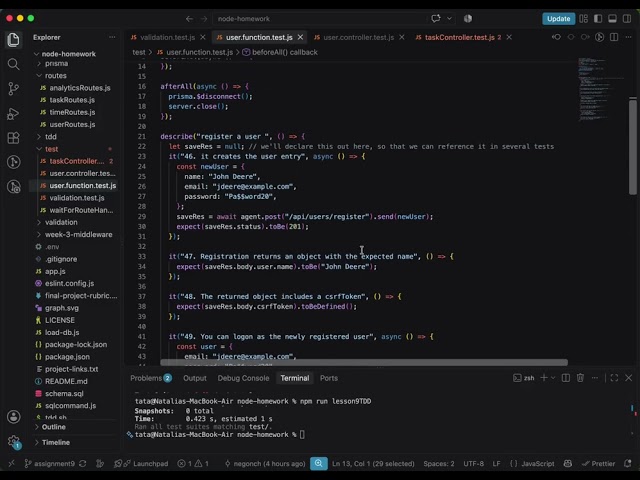
Task: Open the customize layout icon
Action: [584, 19]
